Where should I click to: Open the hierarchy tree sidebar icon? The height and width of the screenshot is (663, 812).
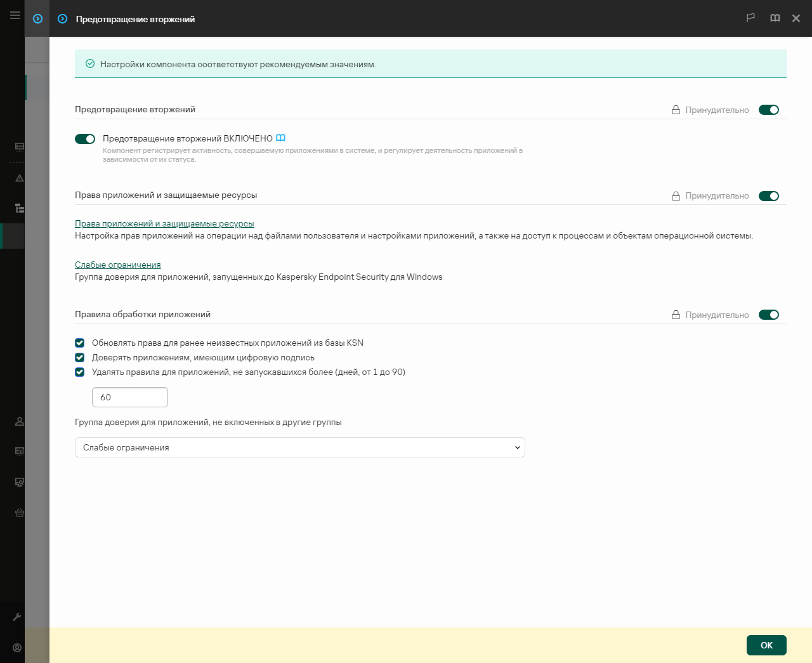pos(20,208)
